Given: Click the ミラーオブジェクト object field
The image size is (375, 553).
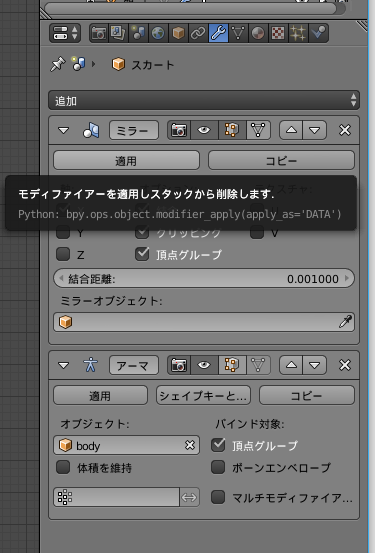Looking at the screenshot, I should [204, 322].
